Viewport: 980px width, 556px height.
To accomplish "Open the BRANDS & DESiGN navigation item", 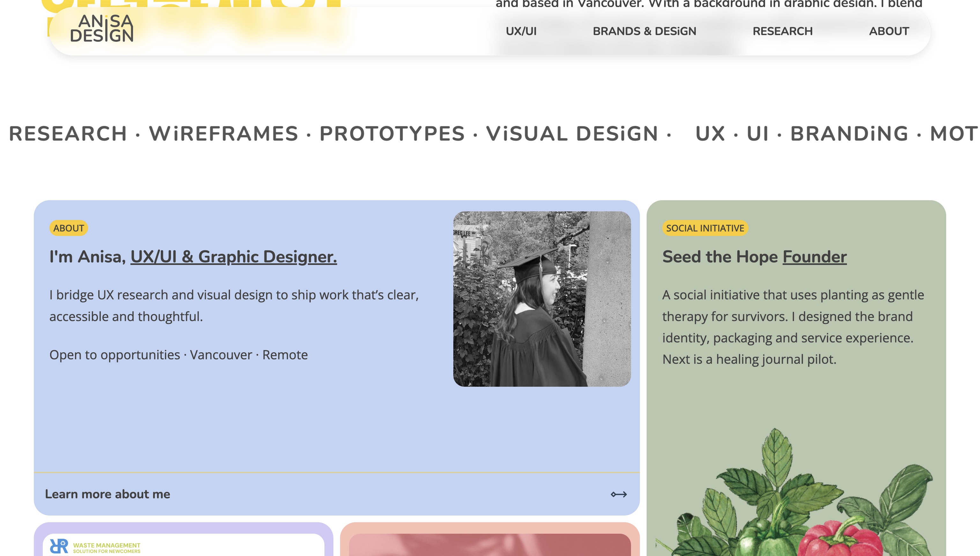I will (644, 31).
